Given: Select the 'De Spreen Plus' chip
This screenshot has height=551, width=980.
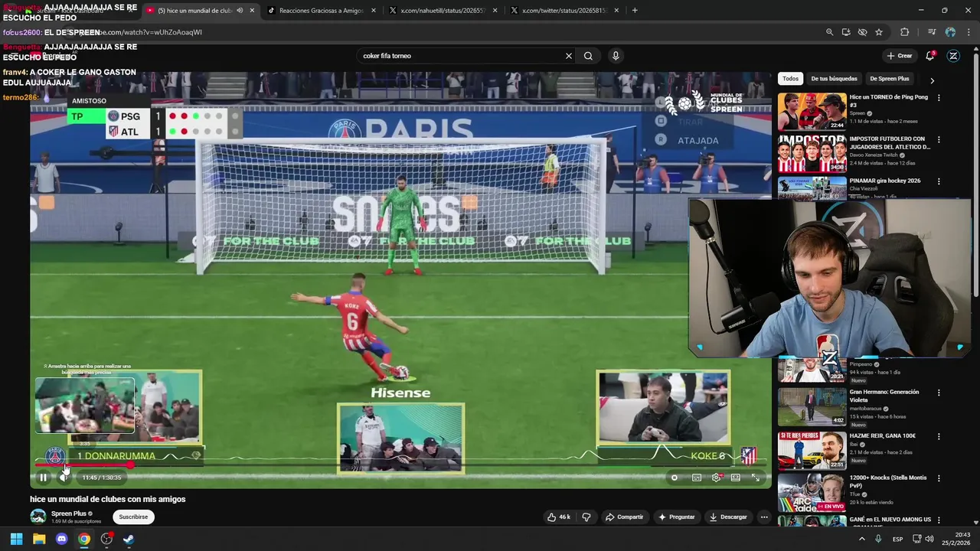Looking at the screenshot, I should point(889,79).
